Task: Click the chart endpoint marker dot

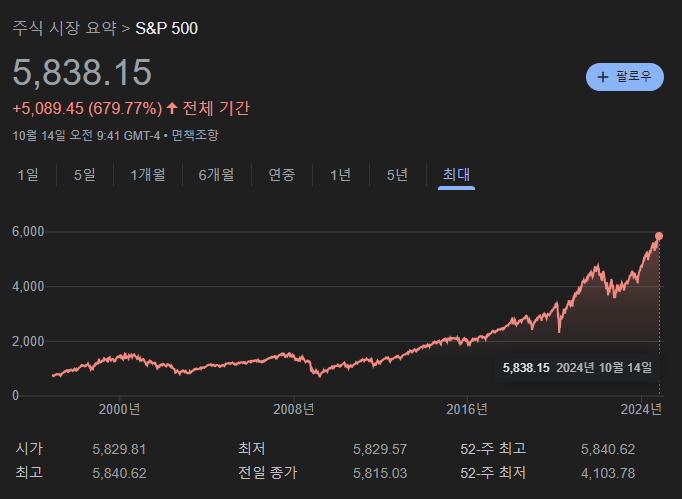Action: (x=659, y=236)
